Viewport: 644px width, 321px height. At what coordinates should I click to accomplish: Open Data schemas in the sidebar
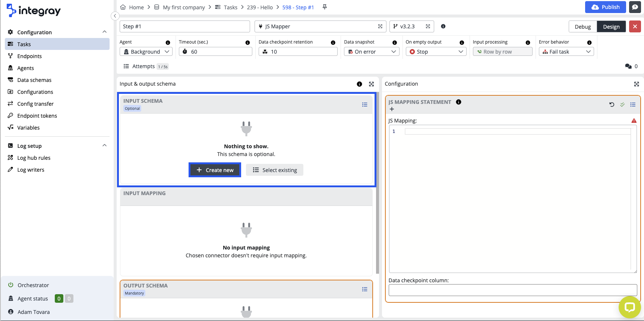point(34,80)
